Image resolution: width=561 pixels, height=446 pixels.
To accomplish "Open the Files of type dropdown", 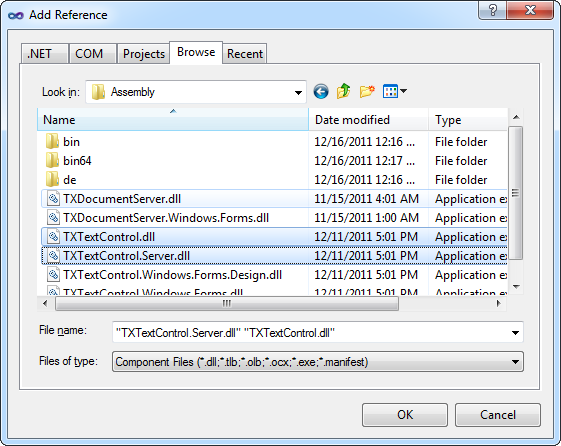I will coord(318,362).
